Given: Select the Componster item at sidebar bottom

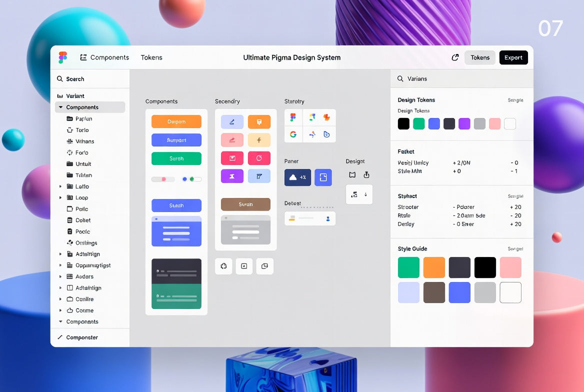Looking at the screenshot, I should pos(90,337).
